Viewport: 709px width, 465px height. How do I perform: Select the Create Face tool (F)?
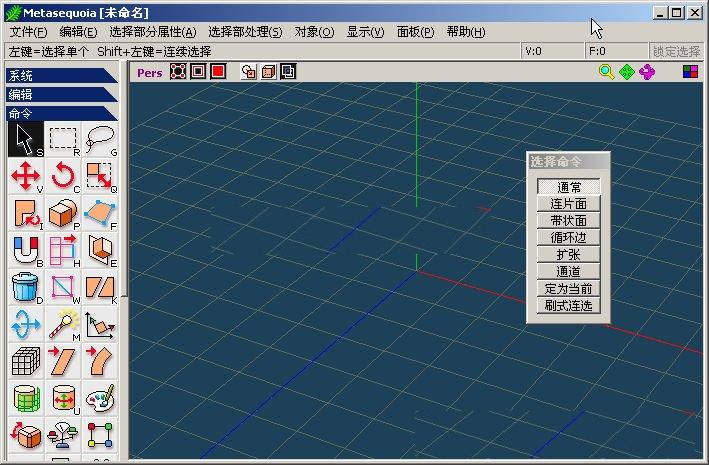click(x=100, y=214)
